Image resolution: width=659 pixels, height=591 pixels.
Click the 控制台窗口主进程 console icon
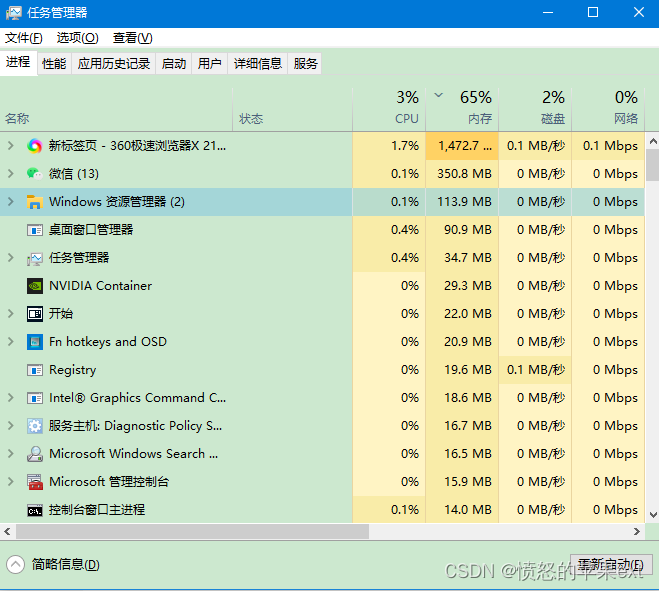pyautogui.click(x=35, y=511)
